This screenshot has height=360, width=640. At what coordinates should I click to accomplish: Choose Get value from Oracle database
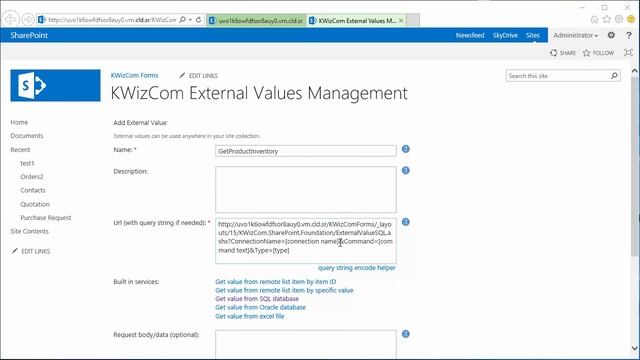point(260,307)
